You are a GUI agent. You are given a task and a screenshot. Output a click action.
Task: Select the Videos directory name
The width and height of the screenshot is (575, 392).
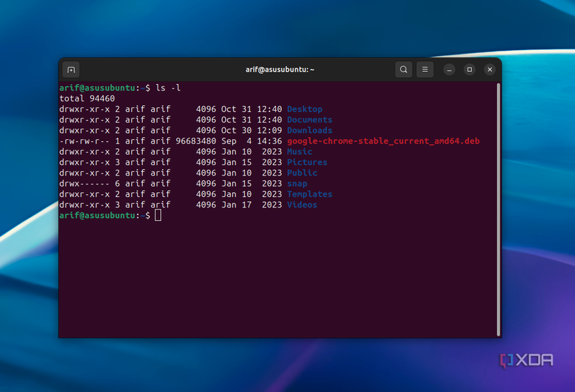coord(302,205)
